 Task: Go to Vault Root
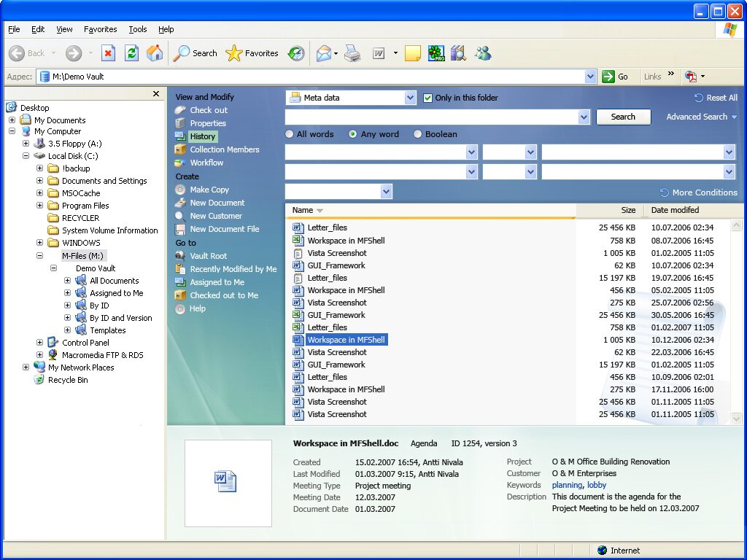[208, 256]
